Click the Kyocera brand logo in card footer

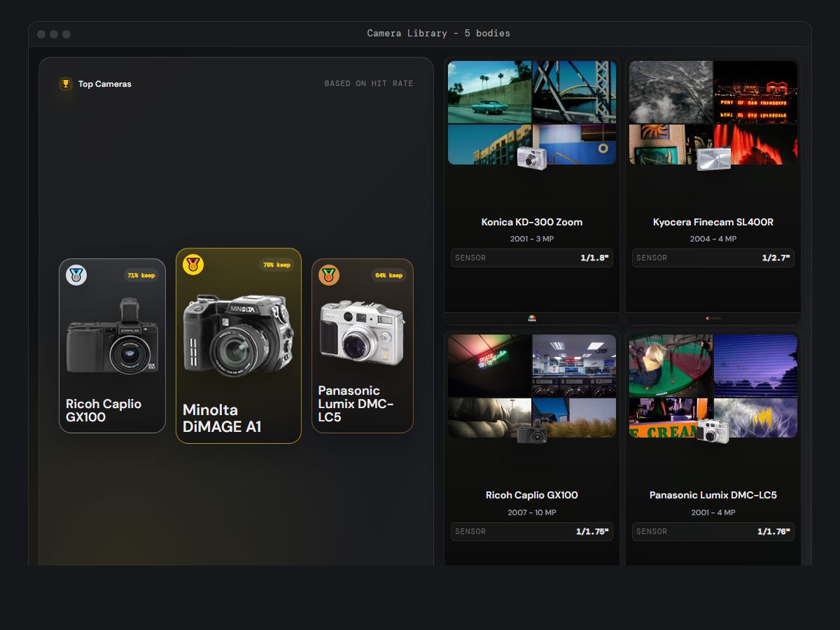tap(713, 318)
